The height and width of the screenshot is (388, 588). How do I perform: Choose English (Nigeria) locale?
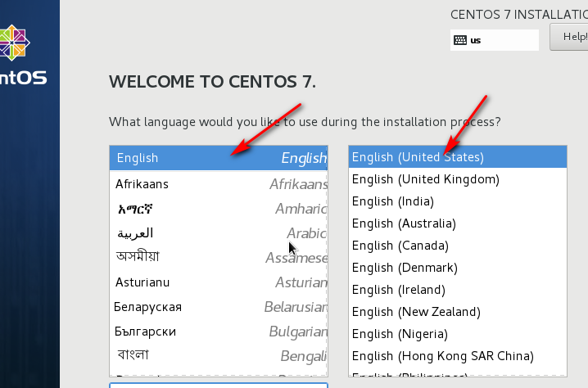pos(458,334)
